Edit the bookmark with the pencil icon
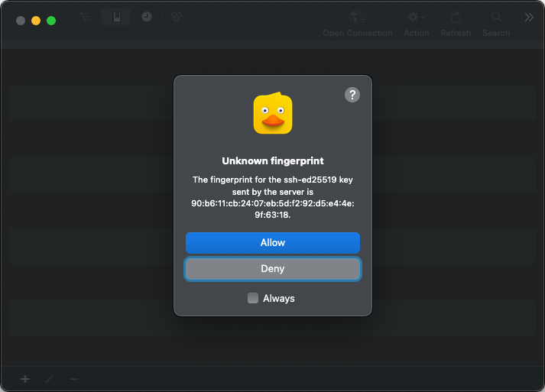Viewport: 545px width, 392px height. (x=50, y=379)
